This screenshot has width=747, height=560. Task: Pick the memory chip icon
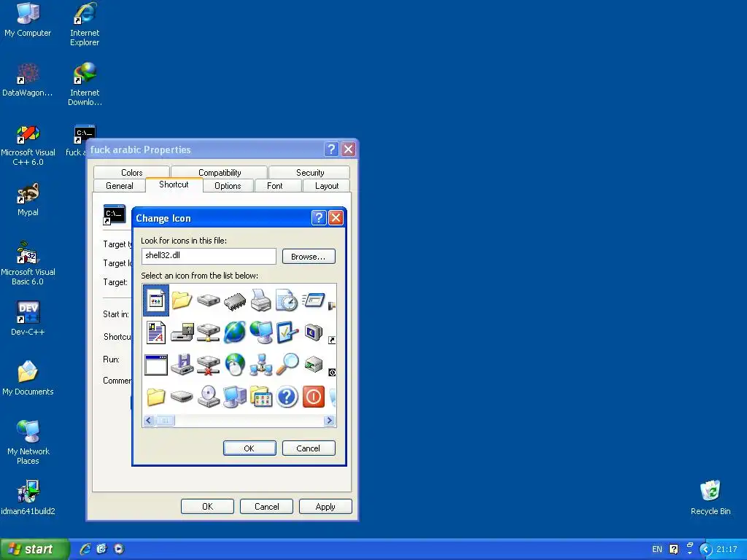point(235,302)
